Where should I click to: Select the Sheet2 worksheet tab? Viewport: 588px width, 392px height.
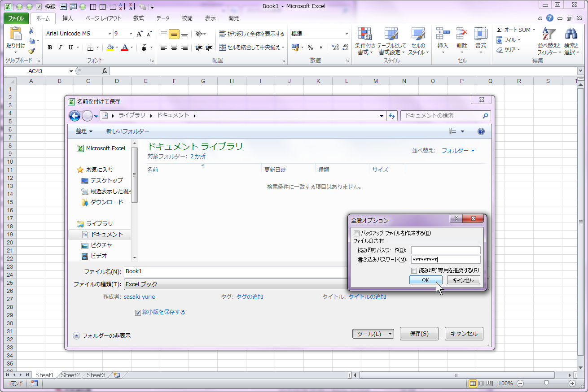coord(70,375)
